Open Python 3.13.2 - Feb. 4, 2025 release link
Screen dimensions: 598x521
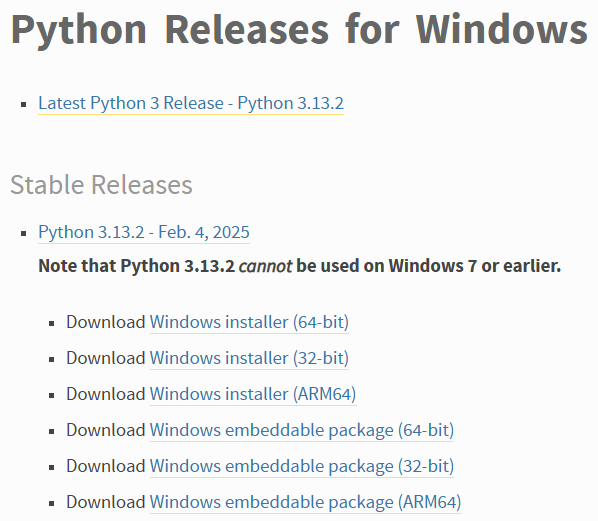coord(144,232)
